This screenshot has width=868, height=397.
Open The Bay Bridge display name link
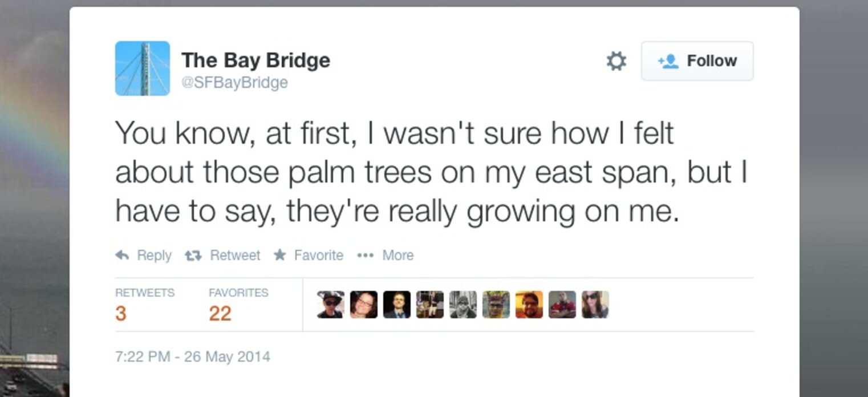coord(255,60)
